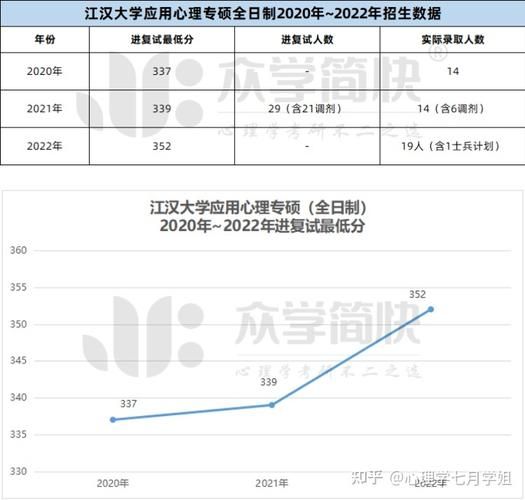Click the 进复试最低分 column header

point(162,40)
